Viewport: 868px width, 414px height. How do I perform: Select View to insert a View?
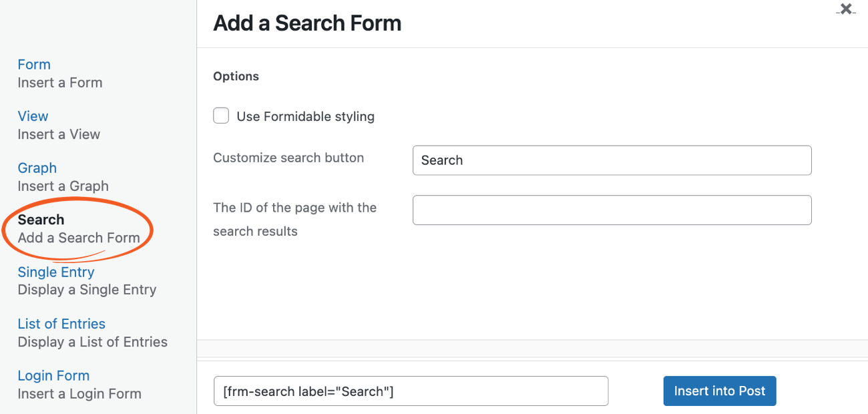point(33,116)
